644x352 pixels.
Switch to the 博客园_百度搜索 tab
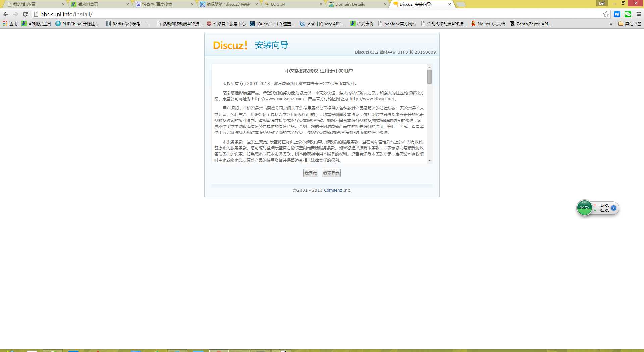pos(164,4)
